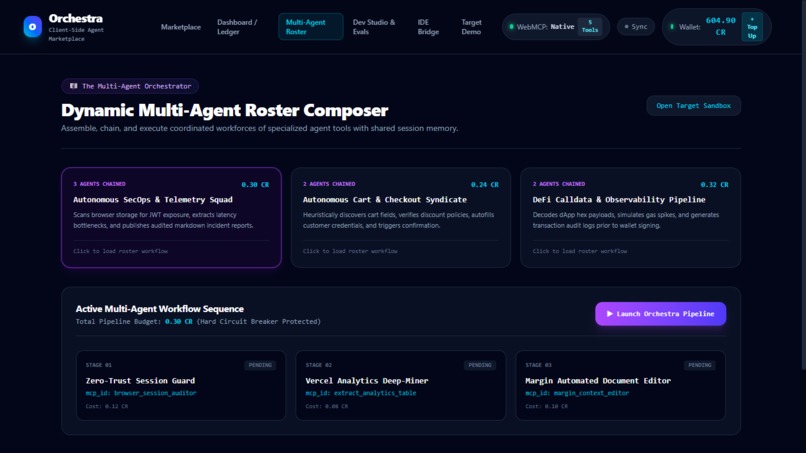Load DeFi Calldata & Observability Pipeline roster
Viewport: 806px width, 453px height.
(630, 217)
